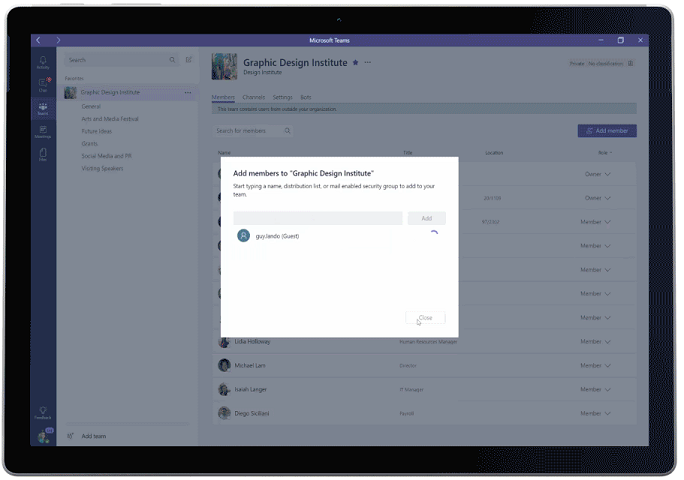Screen dimensions: 684x480
Task: Open the Files icon in sidebar
Action: (x=43, y=154)
